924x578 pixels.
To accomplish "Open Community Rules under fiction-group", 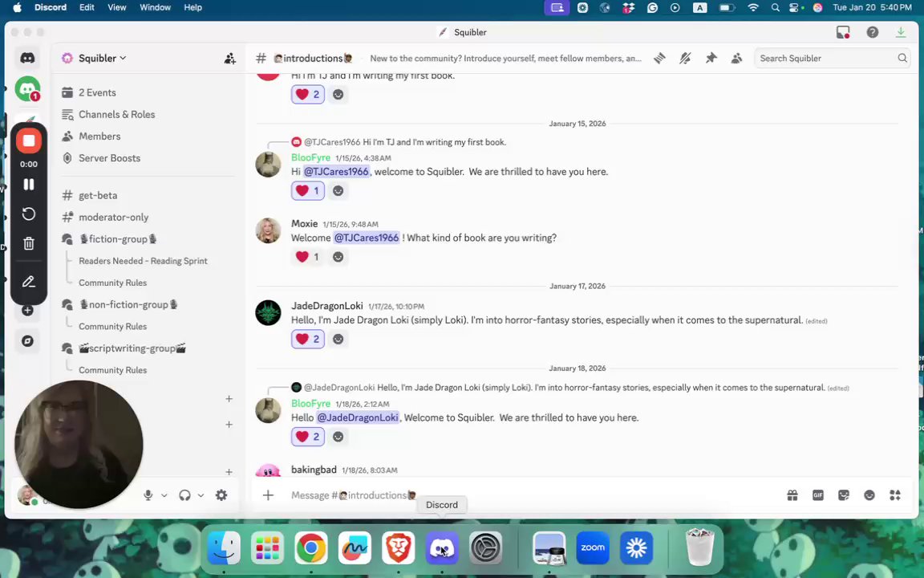I will [112, 283].
